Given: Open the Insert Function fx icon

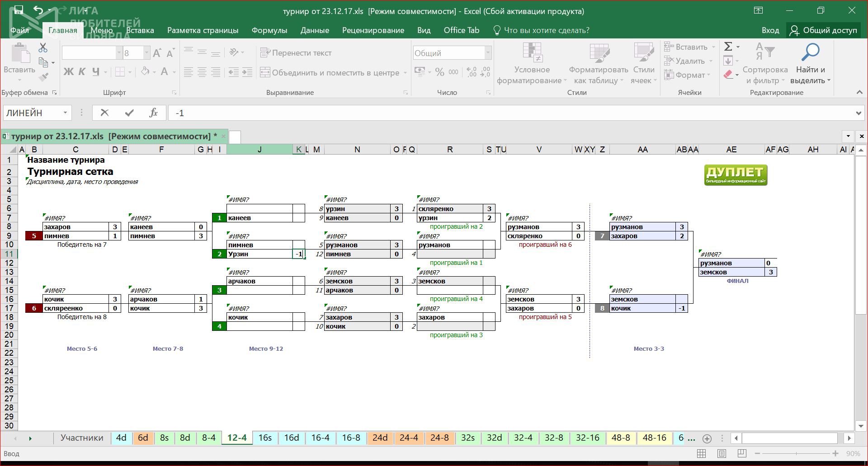Looking at the screenshot, I should point(153,113).
